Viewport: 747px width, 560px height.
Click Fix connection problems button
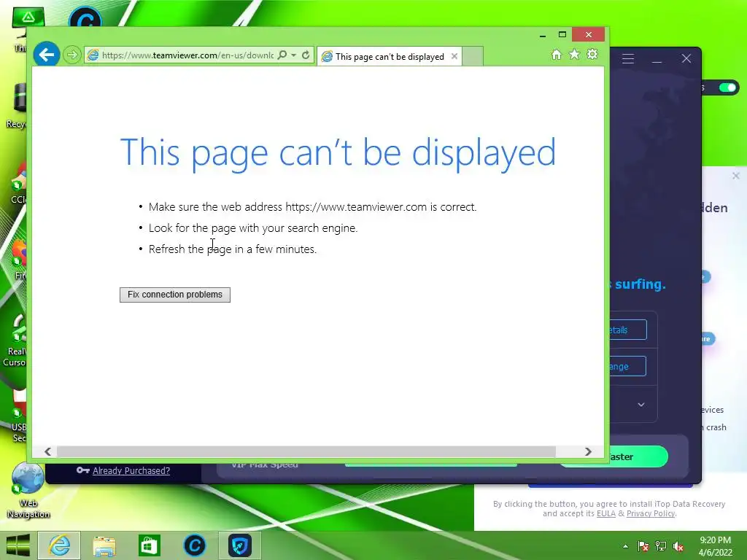[x=175, y=295]
